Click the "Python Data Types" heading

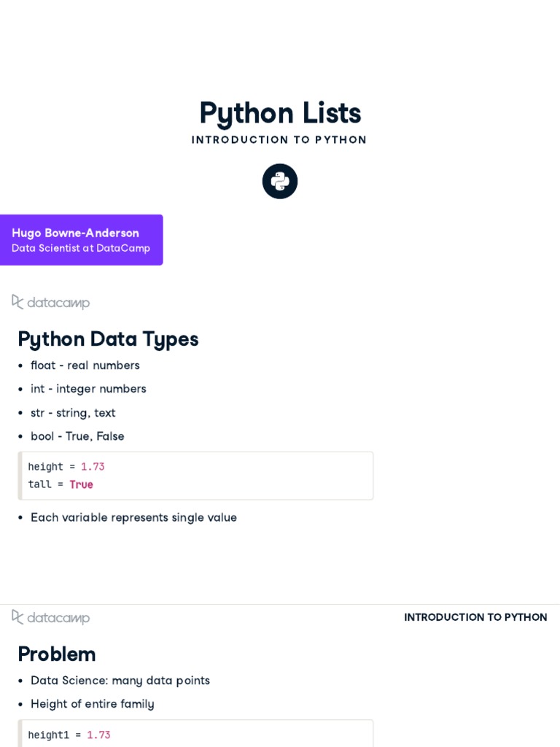pyautogui.click(x=108, y=339)
